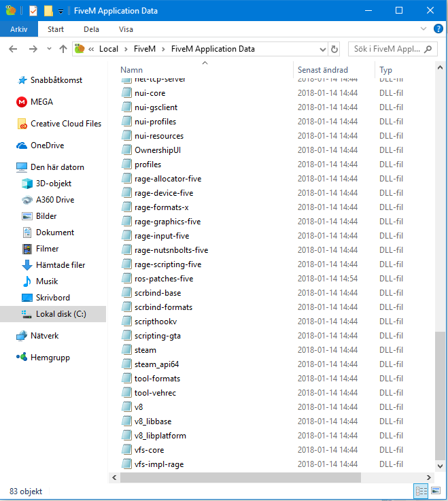
Task: Select the scripthookv file icon
Action: pyautogui.click(x=126, y=321)
